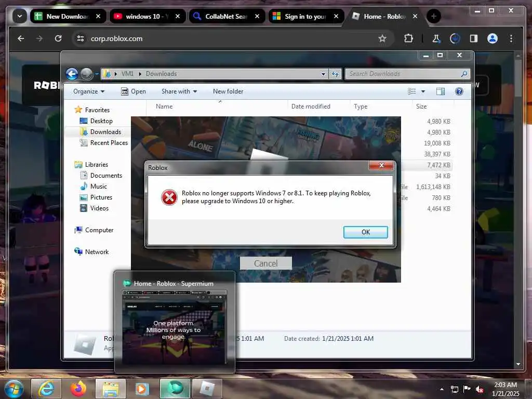Screen dimensions: 532x399
Task: Open the browser downloads indicator
Action: pyautogui.click(x=455, y=38)
